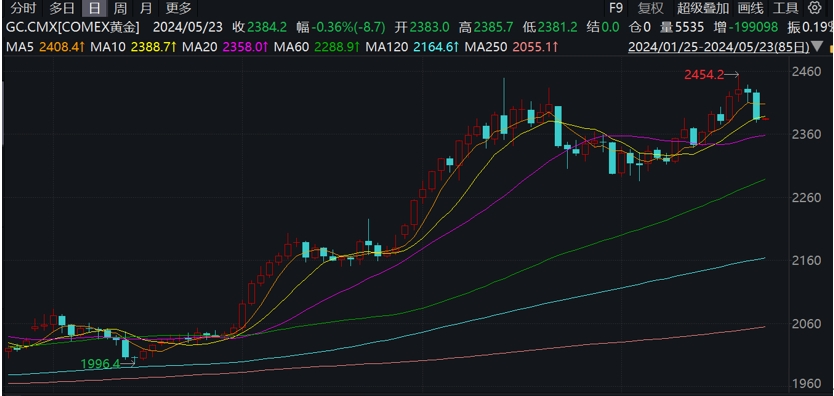Switch to 多日 multi-day view
Viewport: 834px width, 396px height.
(x=62, y=8)
